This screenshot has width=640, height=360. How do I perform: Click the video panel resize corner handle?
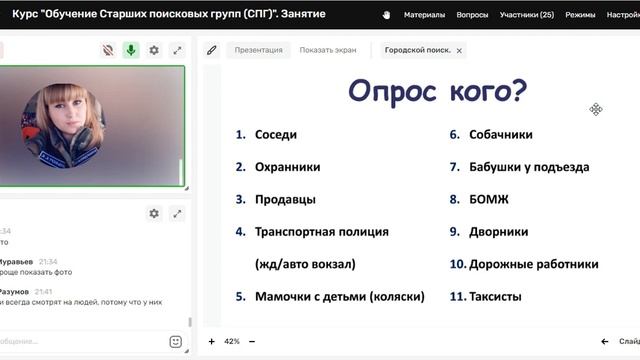point(187,188)
